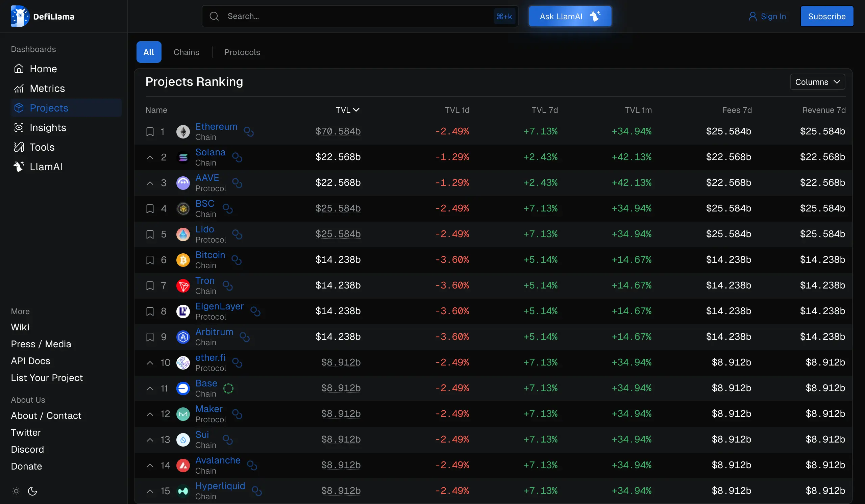Click the Ask LlamAI button
This screenshot has height=504, width=865.
tap(570, 16)
